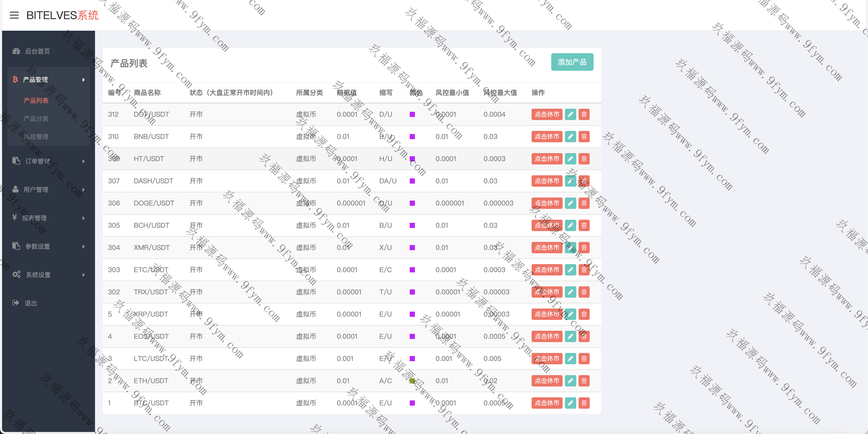Click the delete trash icon for BNB/USDT

click(x=584, y=137)
